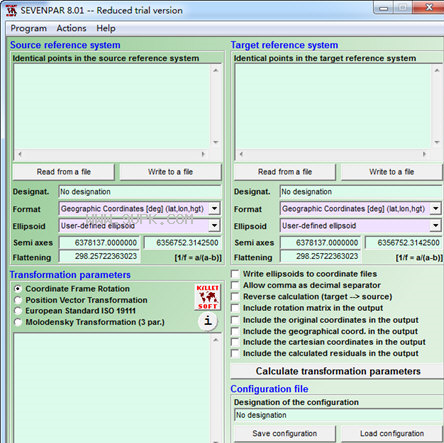Screen dimensions: 444x443
Task: Open the Help menu
Action: pyautogui.click(x=106, y=28)
